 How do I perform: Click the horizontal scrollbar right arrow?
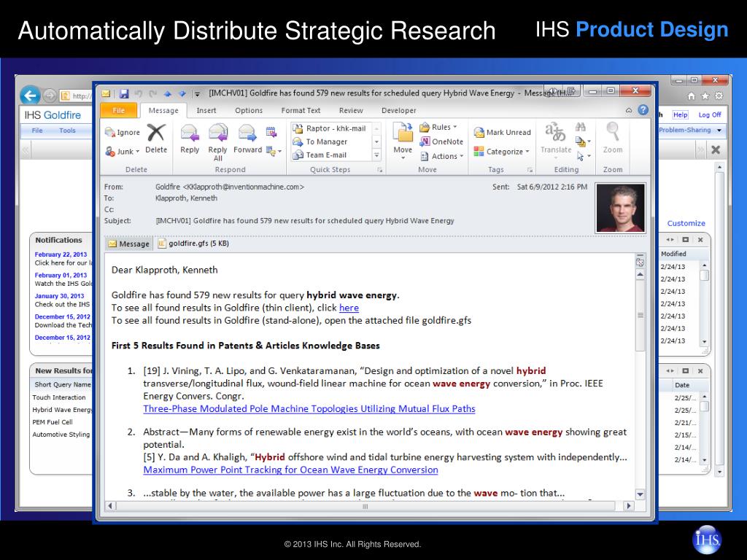628,506
